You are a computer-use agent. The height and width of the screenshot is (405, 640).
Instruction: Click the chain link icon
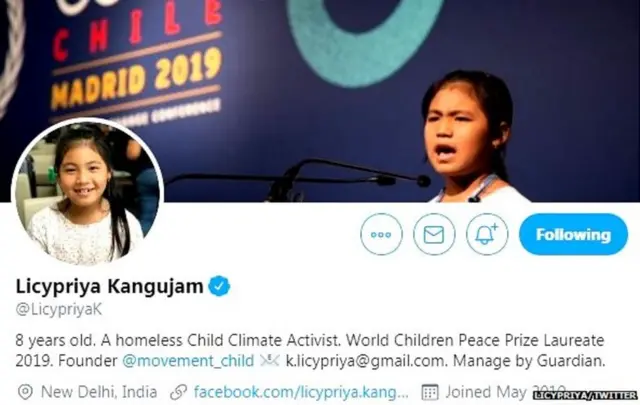178,392
